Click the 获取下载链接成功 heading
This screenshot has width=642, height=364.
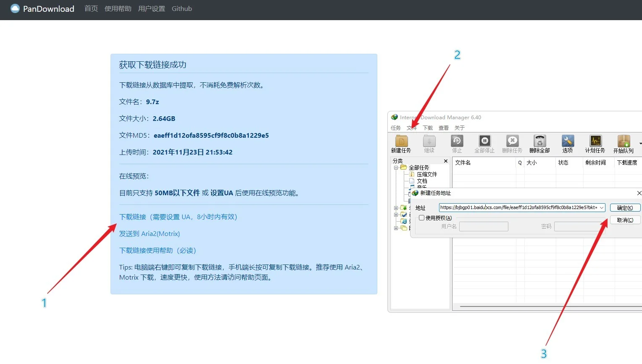coord(153,65)
